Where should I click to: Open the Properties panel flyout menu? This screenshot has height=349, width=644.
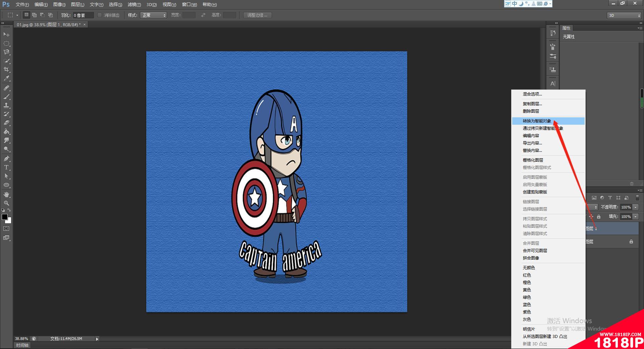pos(640,28)
